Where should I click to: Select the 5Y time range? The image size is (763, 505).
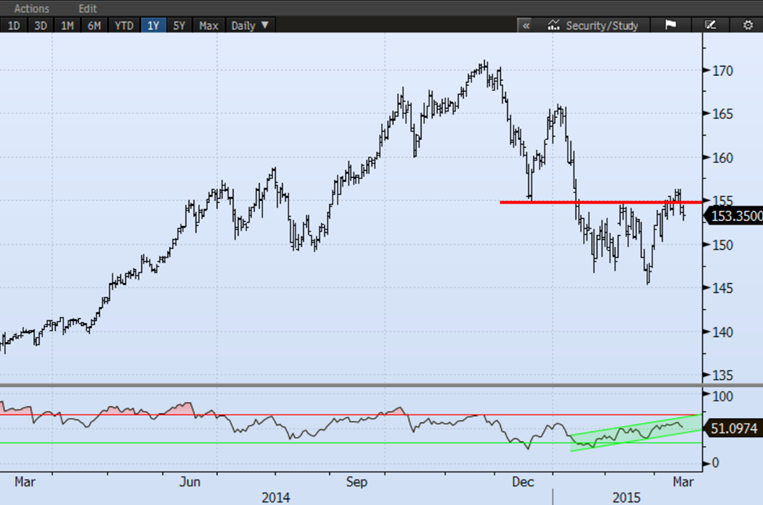coord(180,25)
